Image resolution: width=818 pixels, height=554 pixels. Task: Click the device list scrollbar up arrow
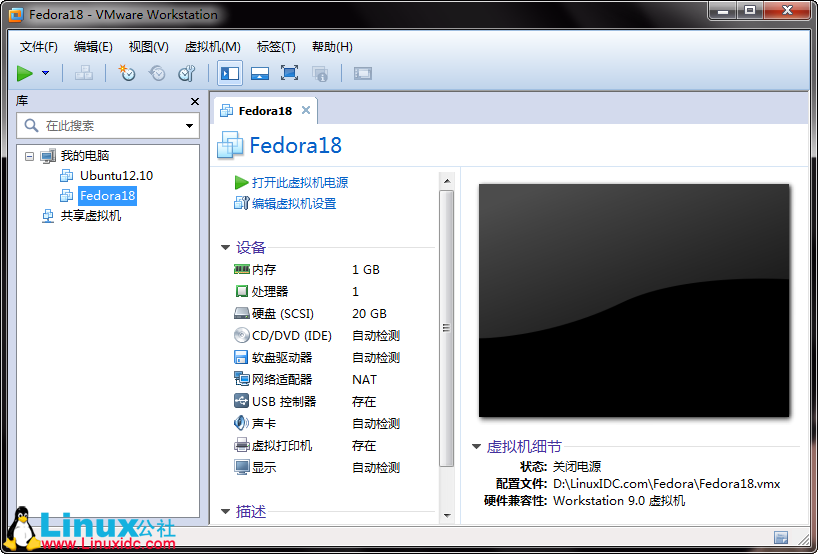coord(447,181)
